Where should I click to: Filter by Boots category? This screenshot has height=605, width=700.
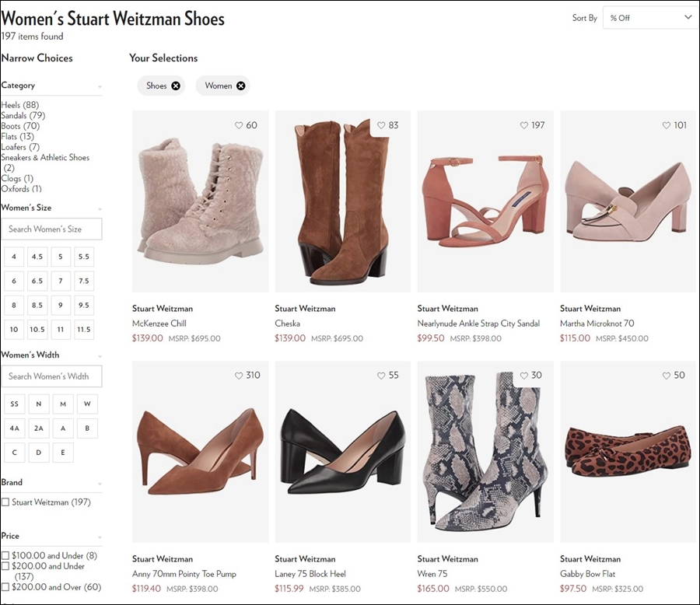click(x=20, y=126)
